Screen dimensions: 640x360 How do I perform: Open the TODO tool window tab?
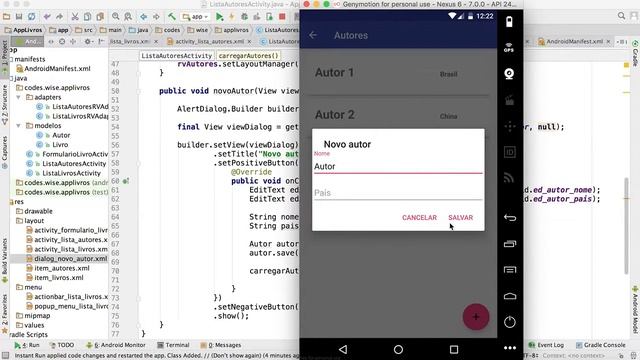[62, 345]
